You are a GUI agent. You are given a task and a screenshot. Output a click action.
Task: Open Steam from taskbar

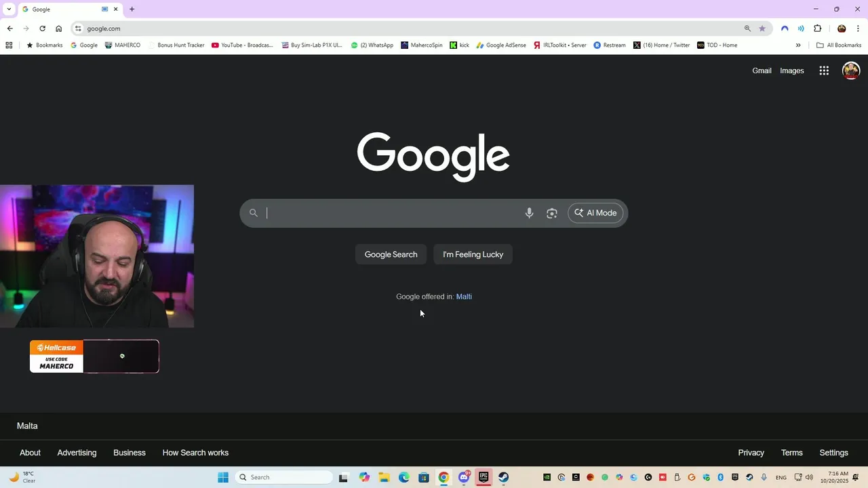click(503, 477)
